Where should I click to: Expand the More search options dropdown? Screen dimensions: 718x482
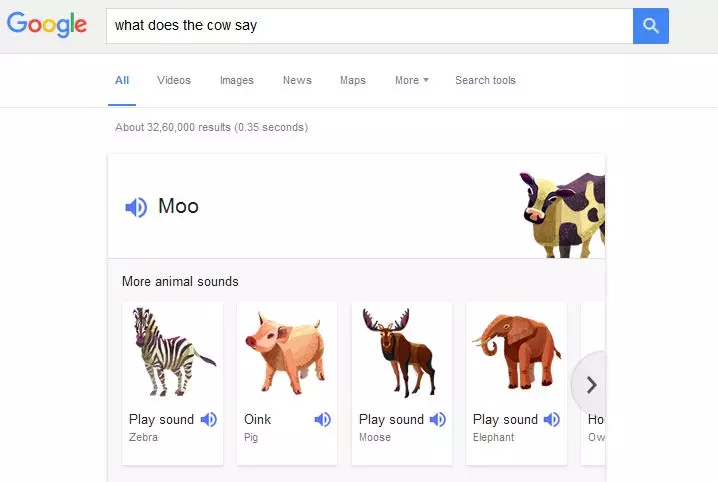click(411, 80)
